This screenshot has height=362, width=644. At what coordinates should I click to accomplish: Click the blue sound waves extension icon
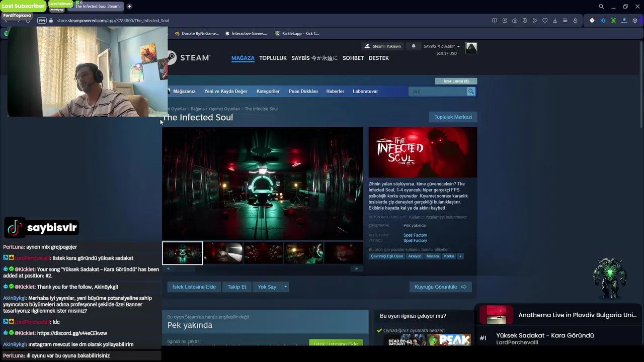pos(603,21)
